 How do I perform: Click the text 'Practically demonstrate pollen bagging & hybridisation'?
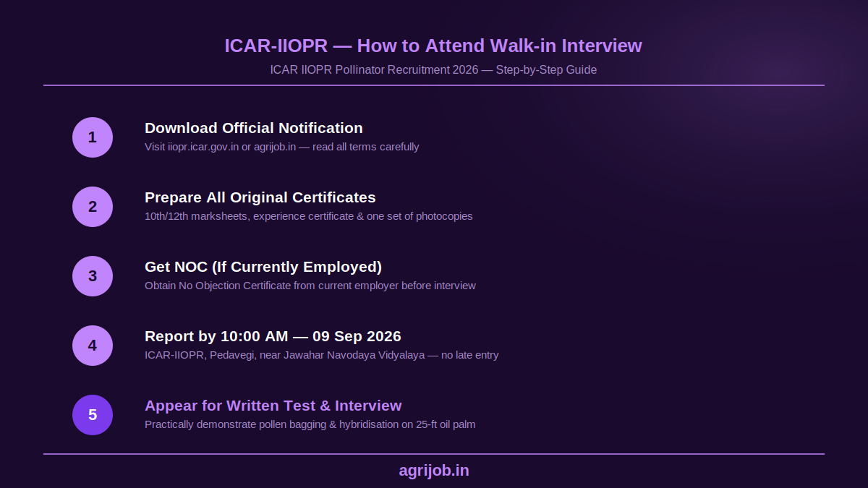(272, 424)
